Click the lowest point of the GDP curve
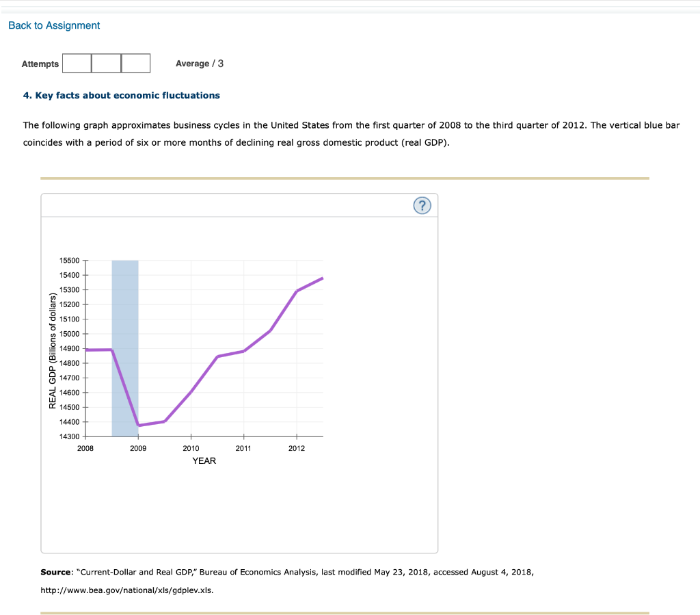 139,425
